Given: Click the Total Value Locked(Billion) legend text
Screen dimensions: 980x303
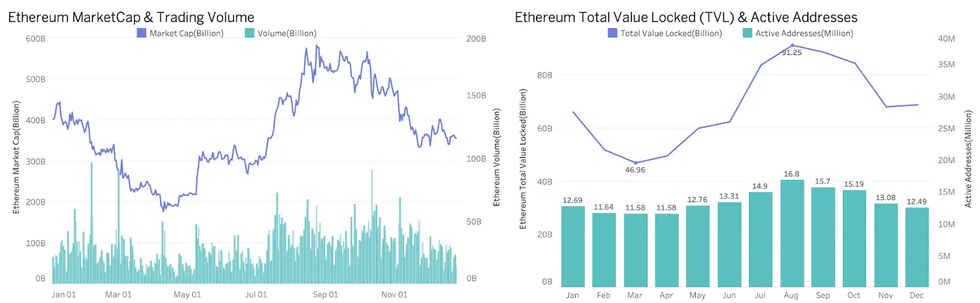Looking at the screenshot, I should [671, 33].
